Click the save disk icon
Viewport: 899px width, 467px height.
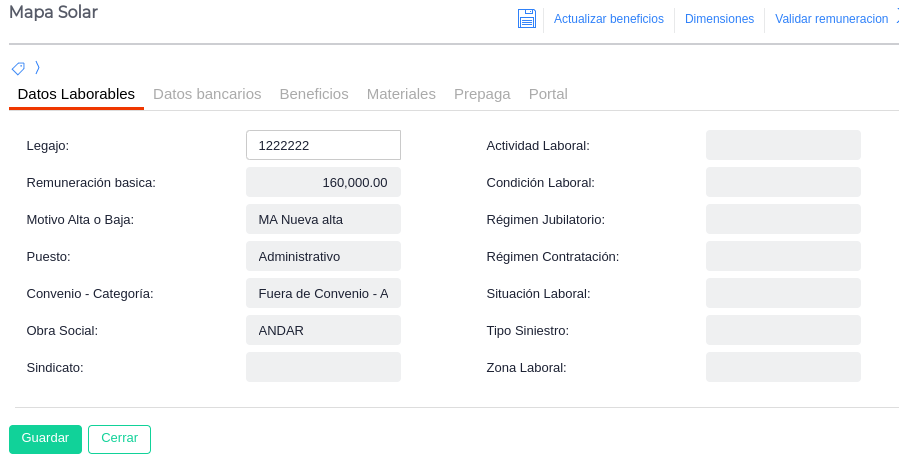527,19
